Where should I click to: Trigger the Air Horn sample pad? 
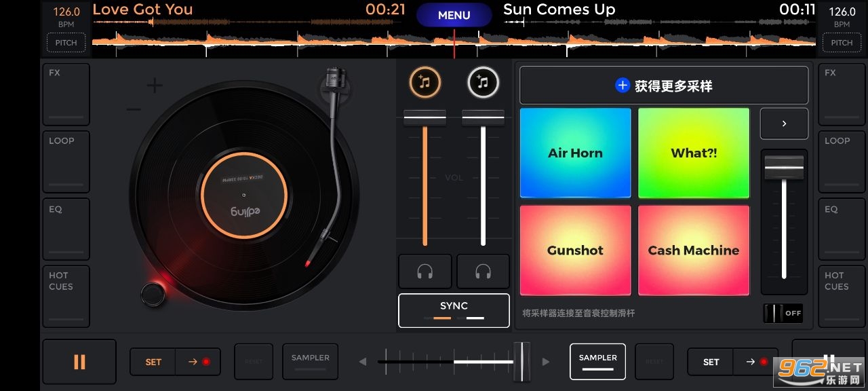(575, 153)
